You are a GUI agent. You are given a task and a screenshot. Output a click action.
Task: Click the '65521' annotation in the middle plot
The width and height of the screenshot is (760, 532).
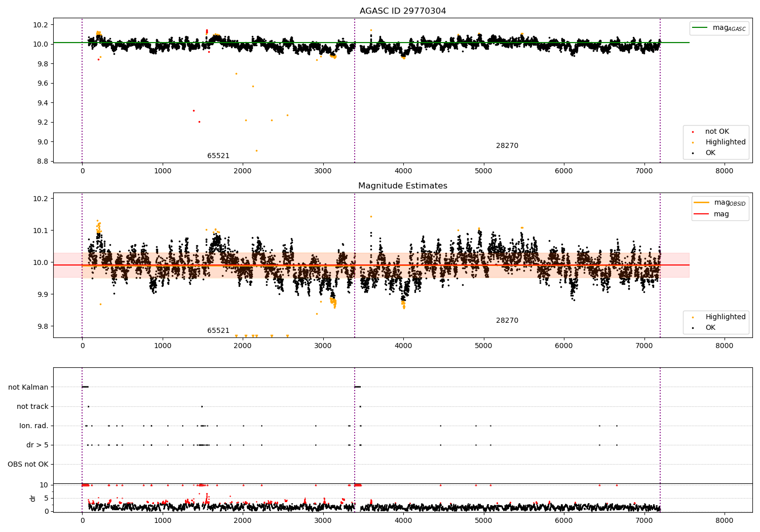pyautogui.click(x=218, y=331)
